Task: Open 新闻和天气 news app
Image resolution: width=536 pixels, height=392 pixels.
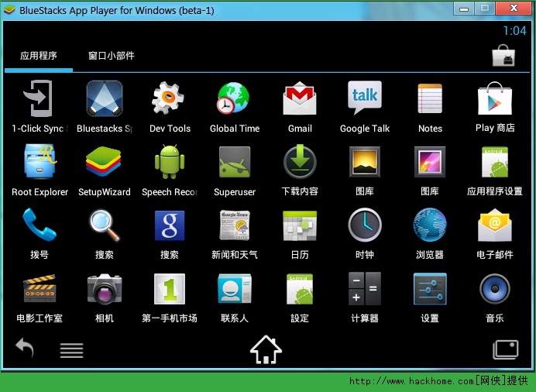Action: click(235, 225)
